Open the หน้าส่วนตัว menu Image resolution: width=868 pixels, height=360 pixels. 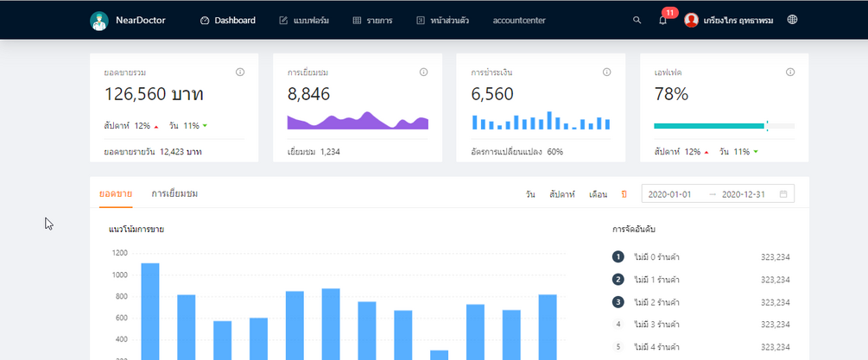coord(443,21)
